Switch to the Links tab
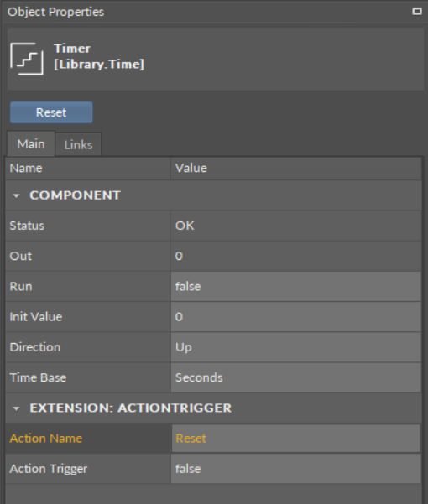Screen dimensions: 428x504 [x=78, y=144]
